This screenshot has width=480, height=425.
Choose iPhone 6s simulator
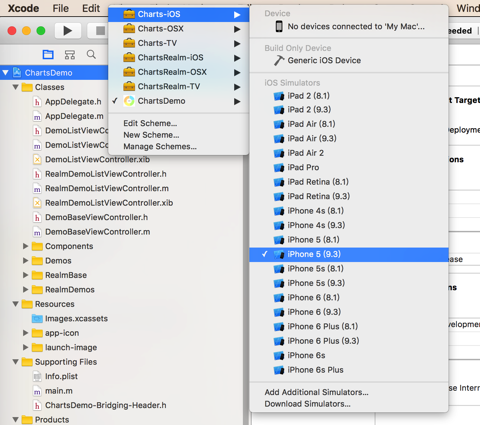tap(349, 355)
